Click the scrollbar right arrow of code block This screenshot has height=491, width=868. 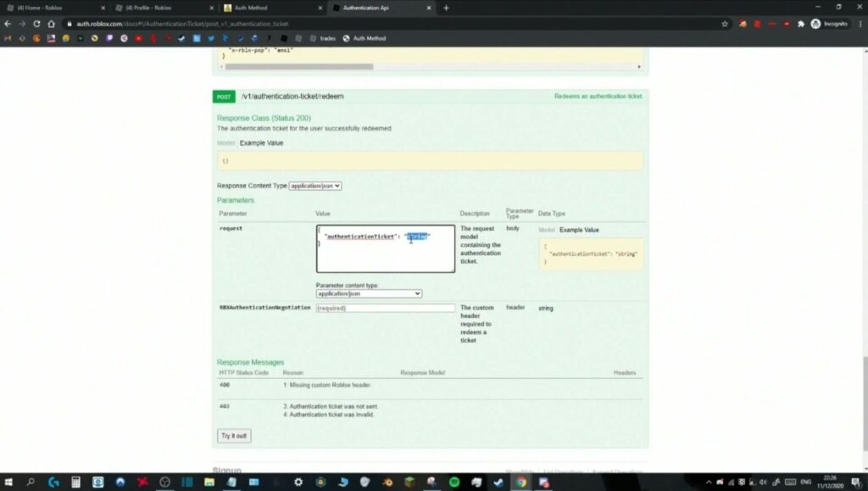tap(639, 66)
